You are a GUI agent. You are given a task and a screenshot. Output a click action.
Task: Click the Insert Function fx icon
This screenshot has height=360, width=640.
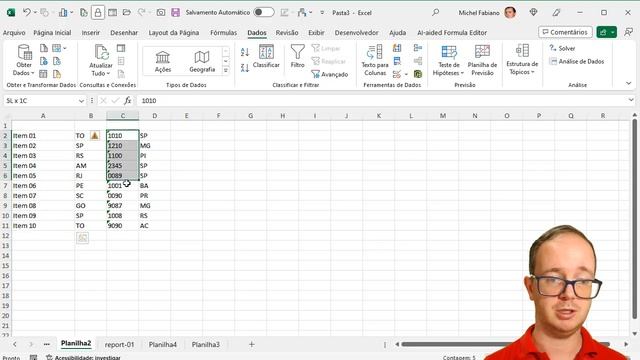pos(128,100)
